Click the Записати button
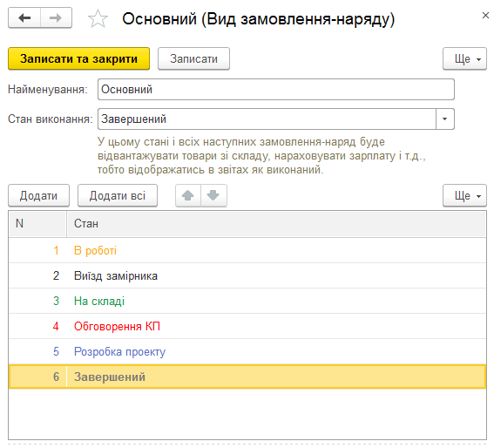Viewport: 494px width, 448px height. click(193, 58)
